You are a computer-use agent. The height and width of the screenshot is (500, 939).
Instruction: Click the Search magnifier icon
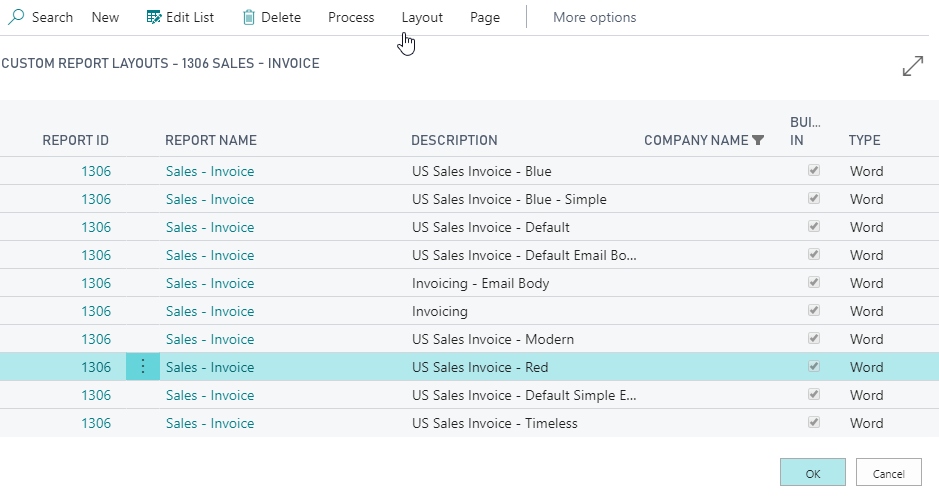17,17
